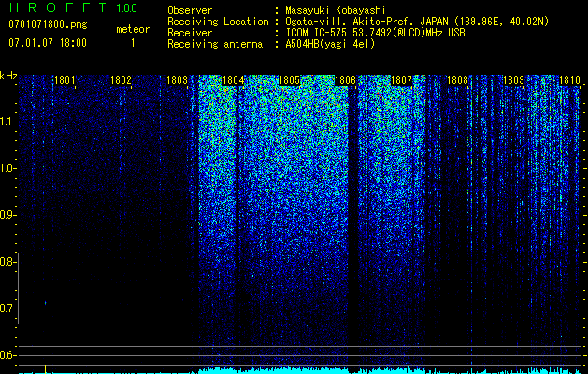Image resolution: width=588 pixels, height=374 pixels.
Task: Click the Receiving Location label
Action: point(218,22)
